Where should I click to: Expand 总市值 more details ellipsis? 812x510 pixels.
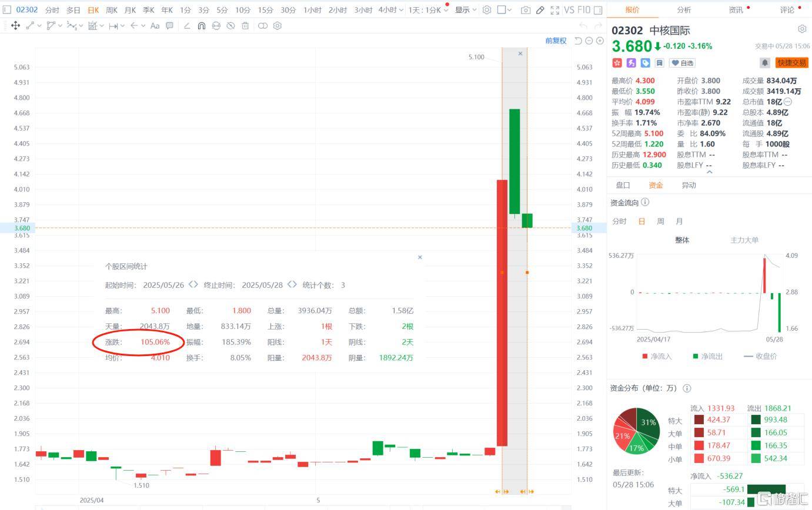(x=788, y=102)
